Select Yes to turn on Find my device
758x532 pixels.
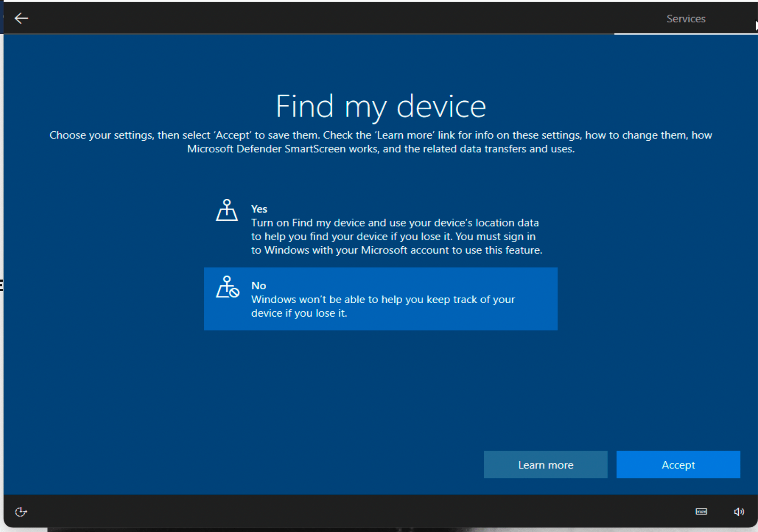(381, 228)
